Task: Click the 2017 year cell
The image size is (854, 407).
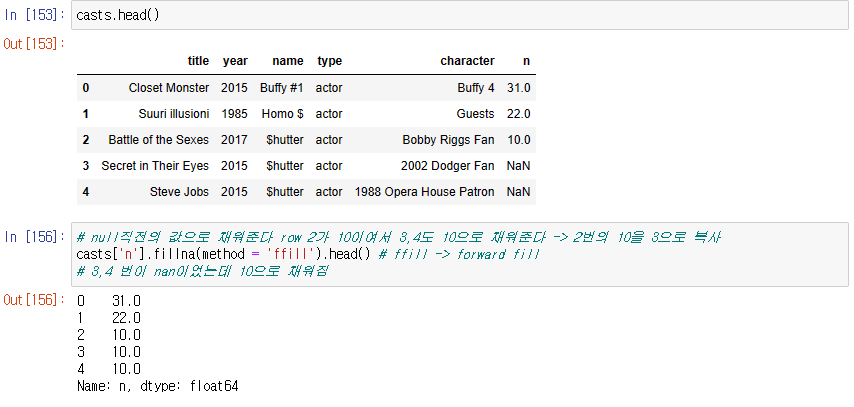Action: coord(234,140)
